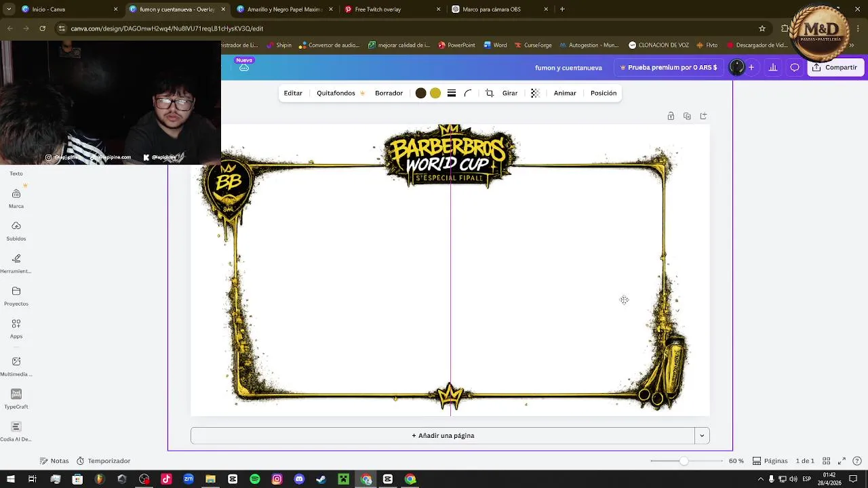Screen dimensions: 868x488
Task: Click Girar to flip the image
Action: [510, 93]
